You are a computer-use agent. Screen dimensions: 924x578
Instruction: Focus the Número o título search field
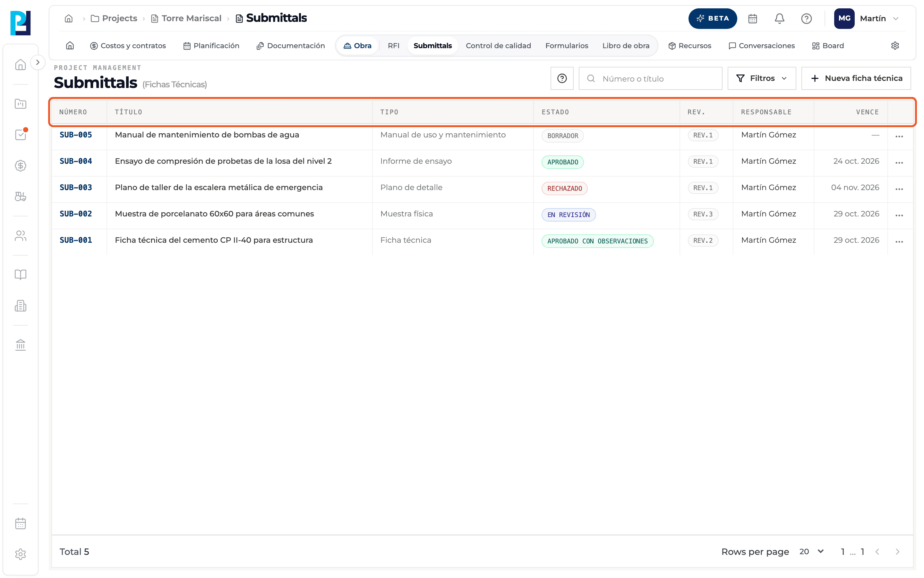650,78
